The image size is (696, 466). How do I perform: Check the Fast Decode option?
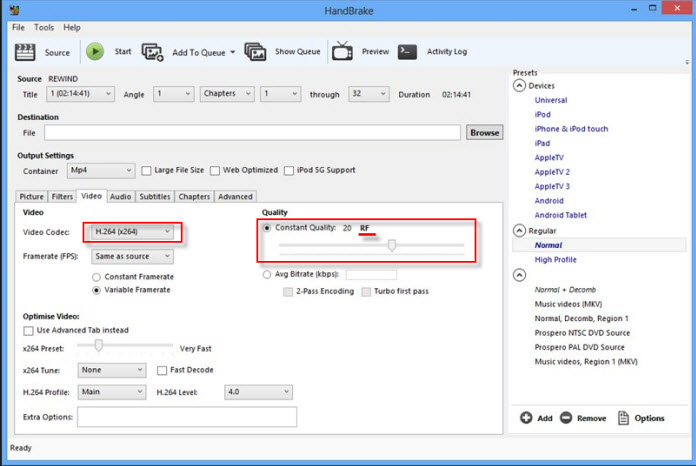[162, 370]
